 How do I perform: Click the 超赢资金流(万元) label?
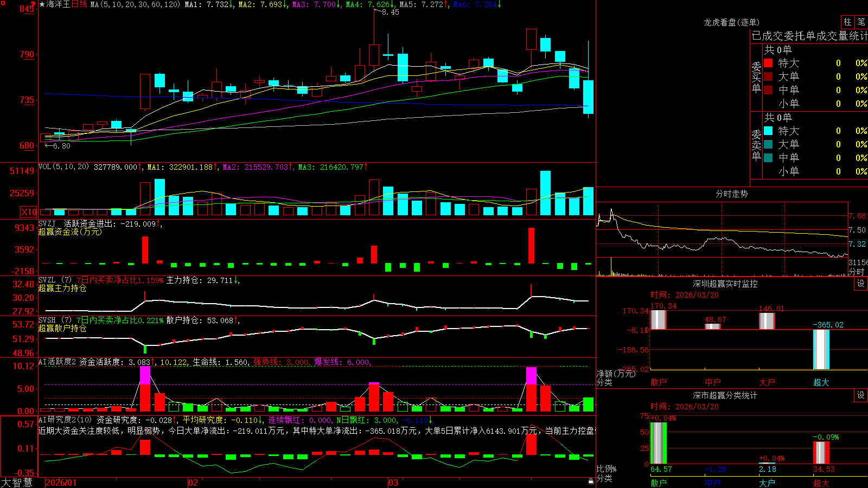70,232
